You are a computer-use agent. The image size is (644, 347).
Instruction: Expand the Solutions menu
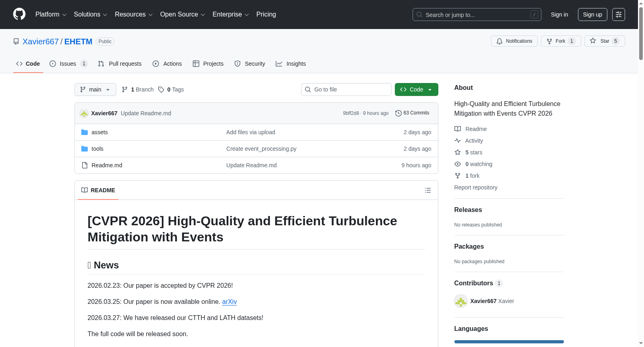click(91, 15)
